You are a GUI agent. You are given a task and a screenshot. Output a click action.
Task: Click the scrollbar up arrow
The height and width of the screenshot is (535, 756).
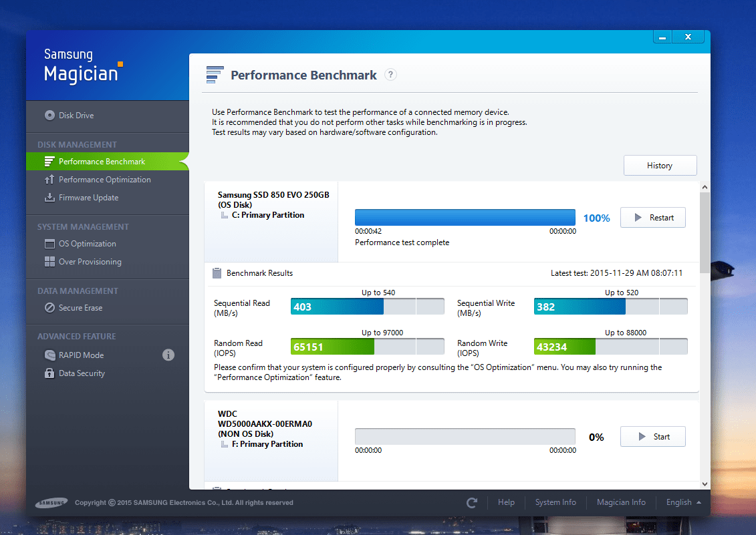coord(705,187)
